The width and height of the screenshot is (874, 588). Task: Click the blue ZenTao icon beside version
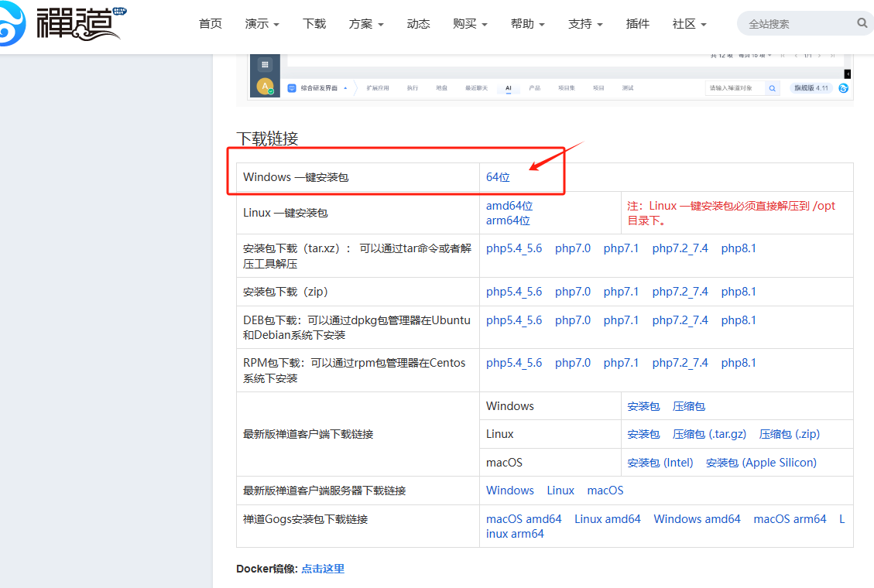843,88
